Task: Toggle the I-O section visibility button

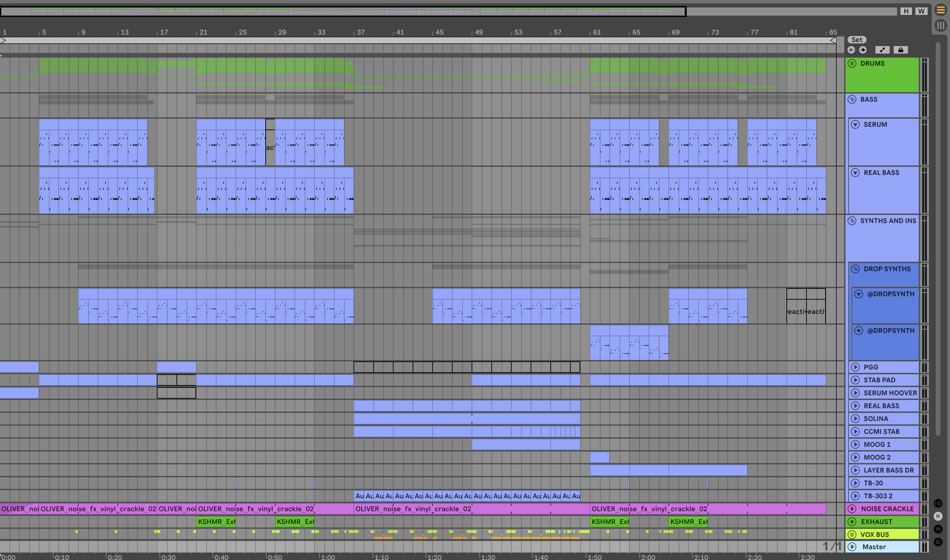Action: coord(938,503)
